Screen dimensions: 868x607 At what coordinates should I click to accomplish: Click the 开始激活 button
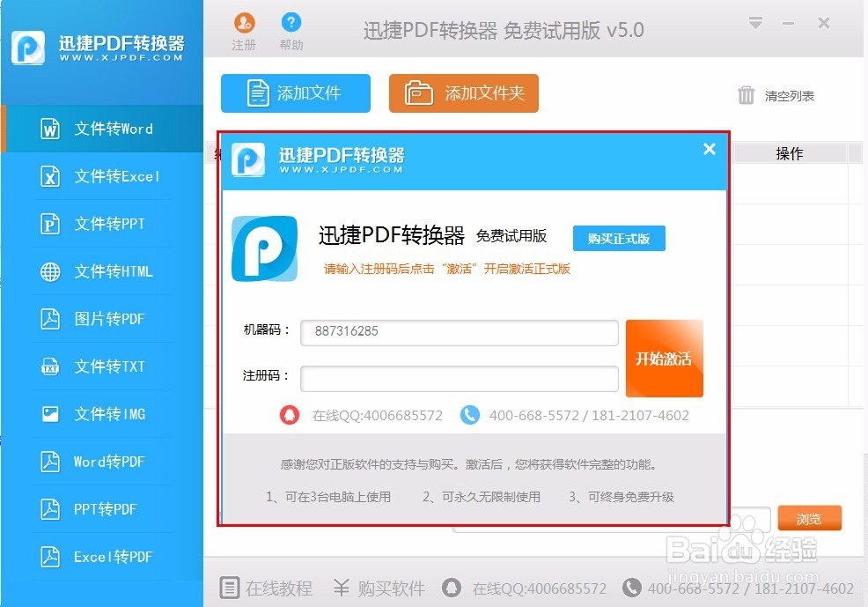click(665, 359)
